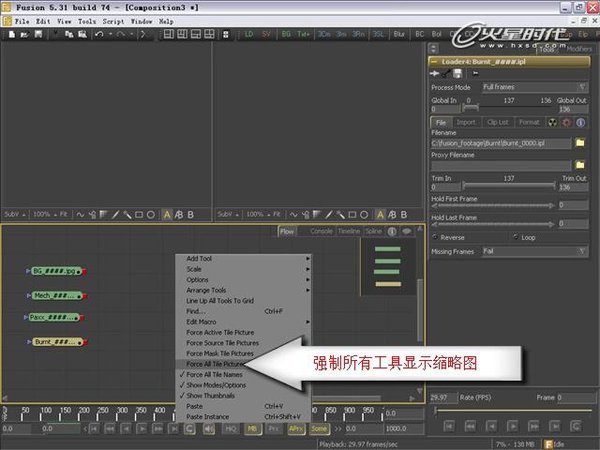Add a Text+ tool from the toolbar
This screenshot has width=600, height=450.
303,34
